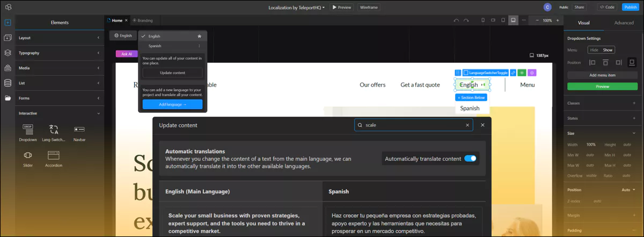Screen dimensions: 644x237
Task: Zoom out with the minus icon
Action: coord(537,20)
